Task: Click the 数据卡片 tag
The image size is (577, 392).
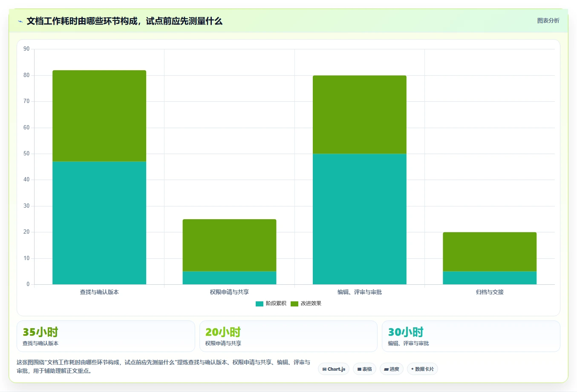Action: point(422,369)
